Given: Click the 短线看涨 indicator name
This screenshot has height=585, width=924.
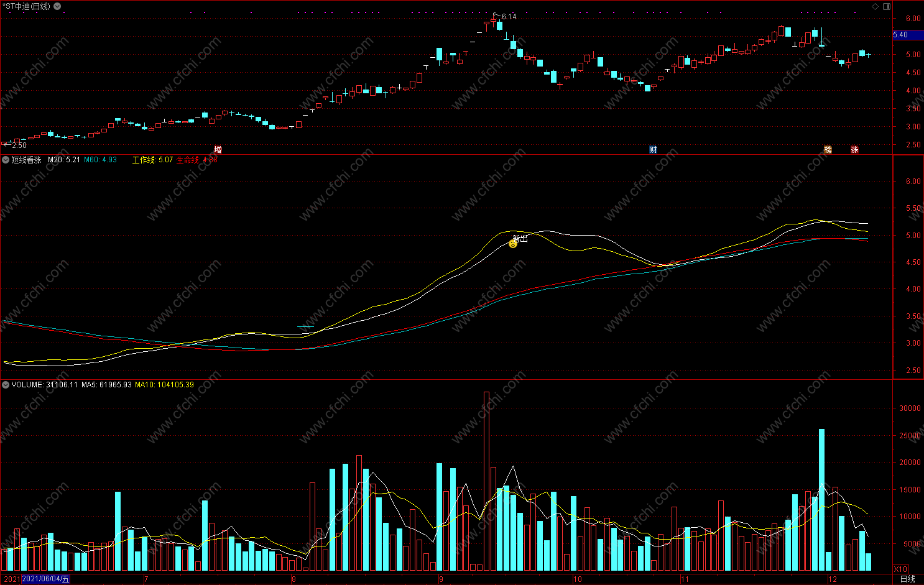Looking at the screenshot, I should point(26,160).
